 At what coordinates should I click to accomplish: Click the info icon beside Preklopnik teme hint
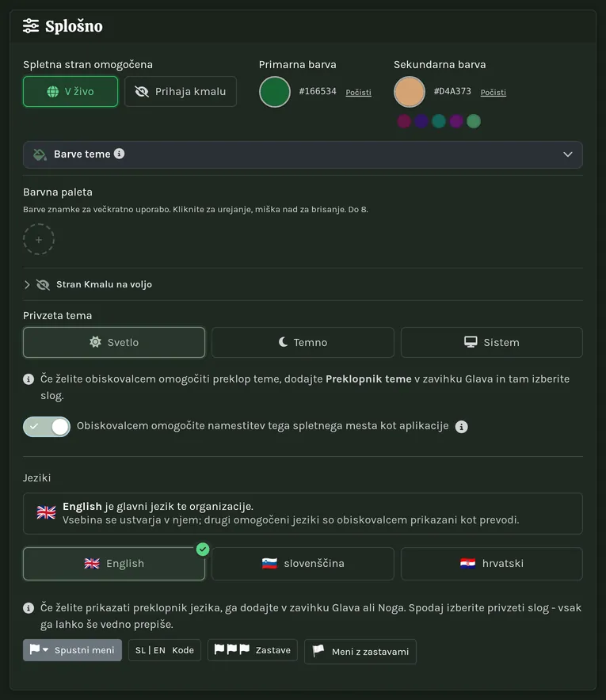pyautogui.click(x=29, y=379)
